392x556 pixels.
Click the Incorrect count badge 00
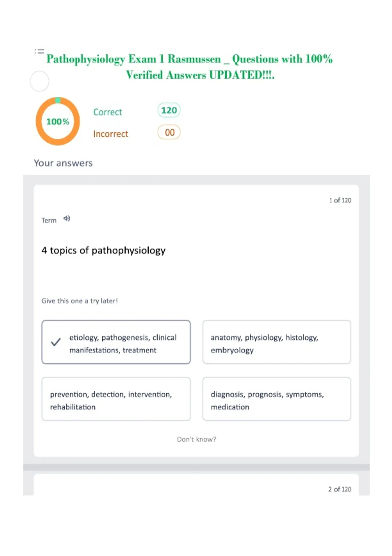click(169, 132)
